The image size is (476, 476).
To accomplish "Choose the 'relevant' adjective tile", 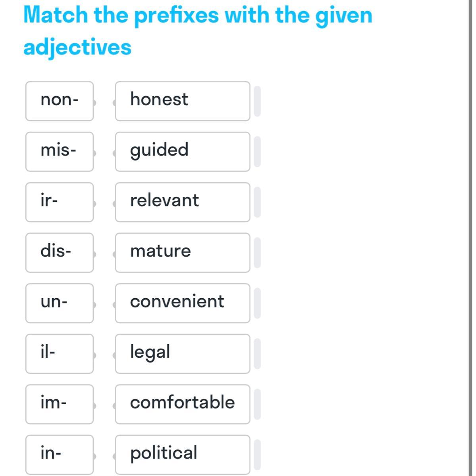I will coord(183,202).
